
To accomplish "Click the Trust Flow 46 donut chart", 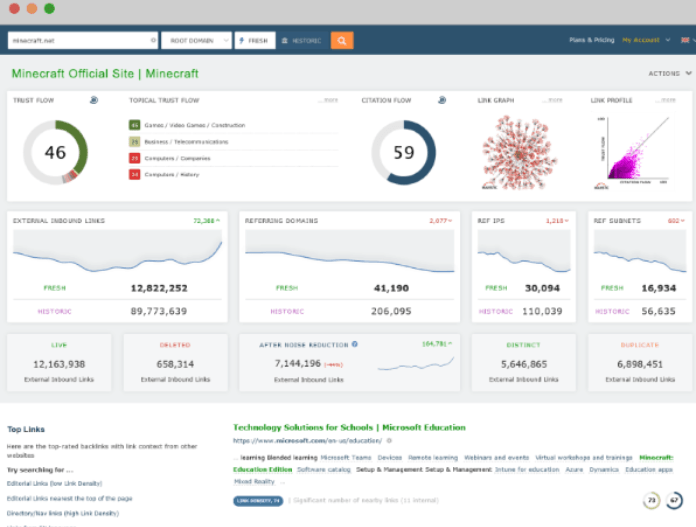I will click(x=55, y=152).
